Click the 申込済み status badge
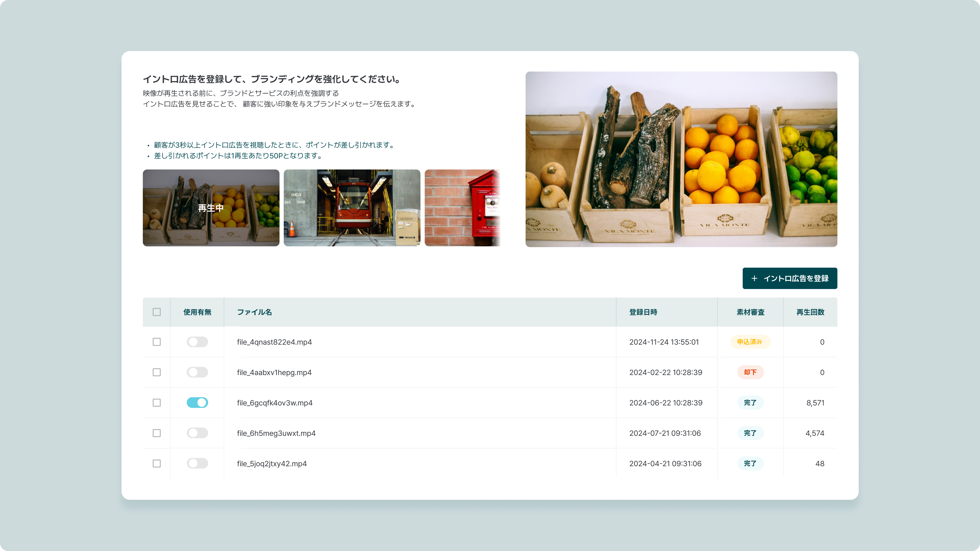980x551 pixels. pos(750,342)
